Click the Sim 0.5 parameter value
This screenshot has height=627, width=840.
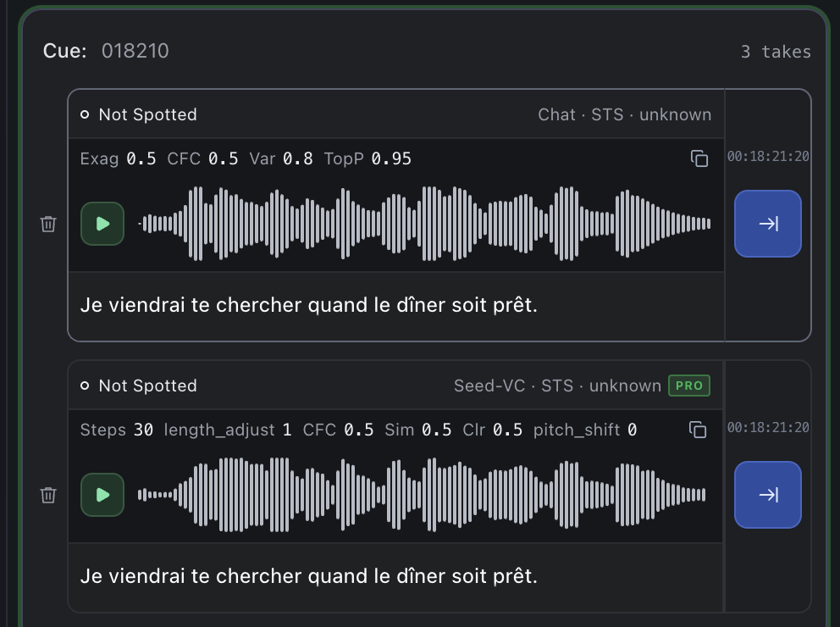click(x=417, y=430)
